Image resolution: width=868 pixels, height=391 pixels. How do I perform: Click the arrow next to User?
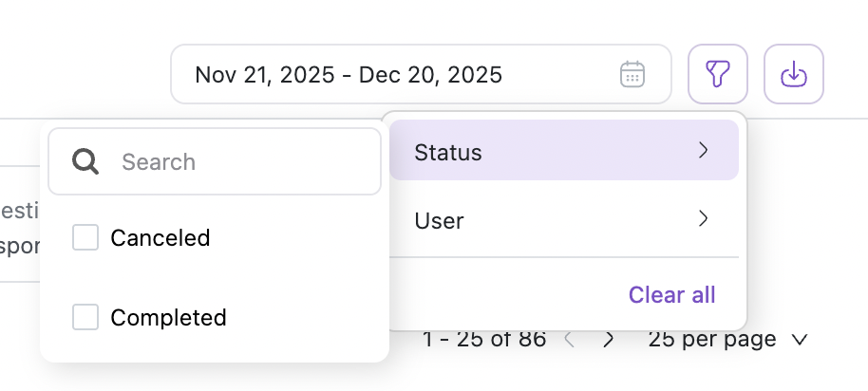[703, 220]
